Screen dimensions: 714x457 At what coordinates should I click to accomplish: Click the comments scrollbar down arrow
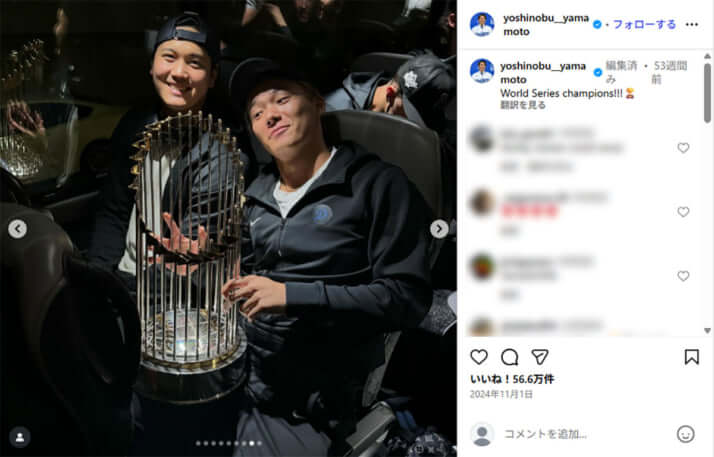(707, 330)
